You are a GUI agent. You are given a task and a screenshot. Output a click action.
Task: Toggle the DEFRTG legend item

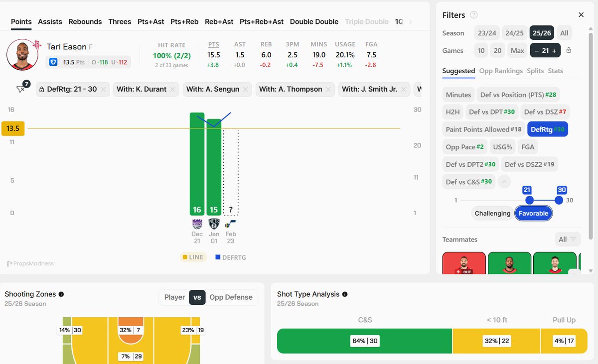tap(230, 257)
